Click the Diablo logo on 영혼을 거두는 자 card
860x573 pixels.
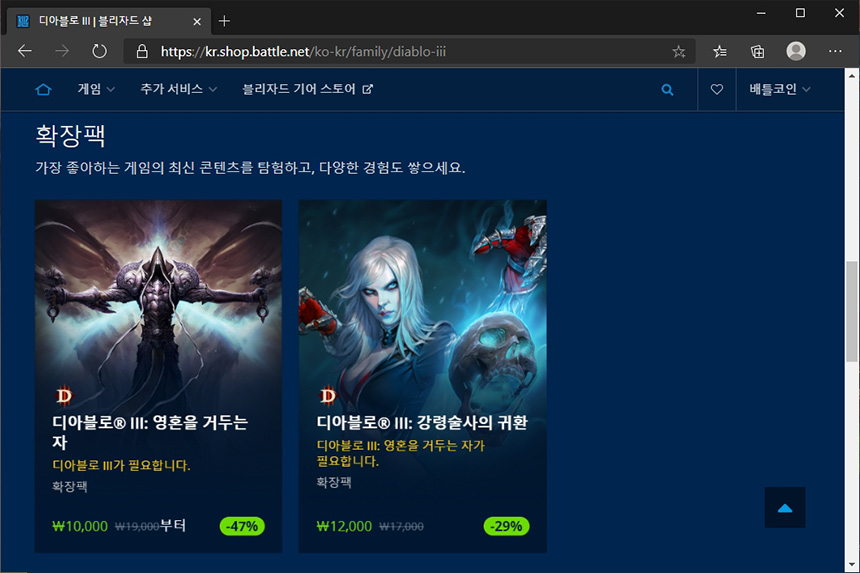(64, 395)
